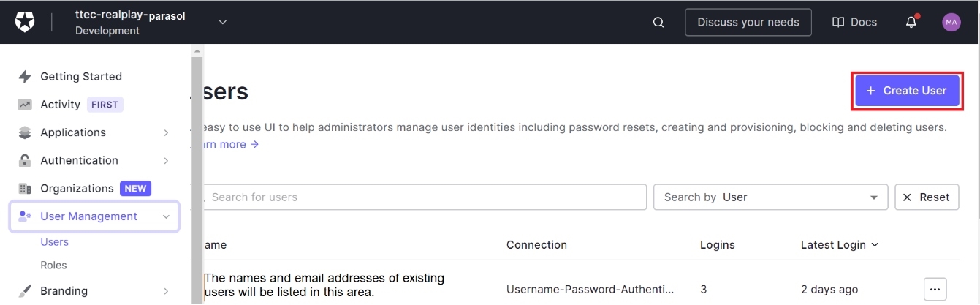The width and height of the screenshot is (980, 305).
Task: Open search via magnifying glass icon
Action: tap(658, 22)
